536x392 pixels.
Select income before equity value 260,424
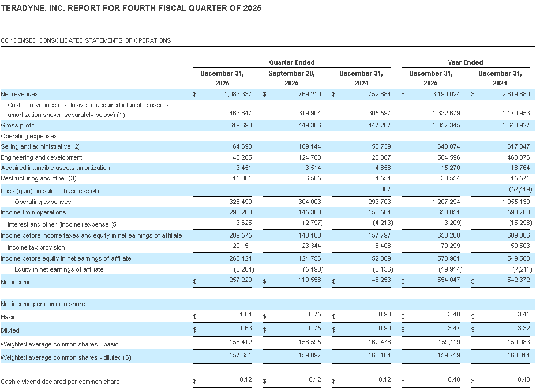241,258
